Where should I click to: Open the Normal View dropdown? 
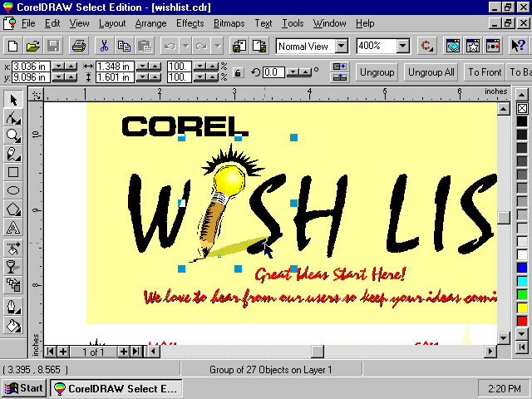click(x=342, y=46)
